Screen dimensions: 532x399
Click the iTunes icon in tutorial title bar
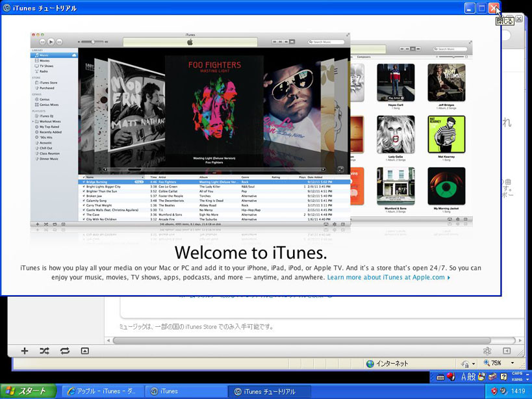6,8
